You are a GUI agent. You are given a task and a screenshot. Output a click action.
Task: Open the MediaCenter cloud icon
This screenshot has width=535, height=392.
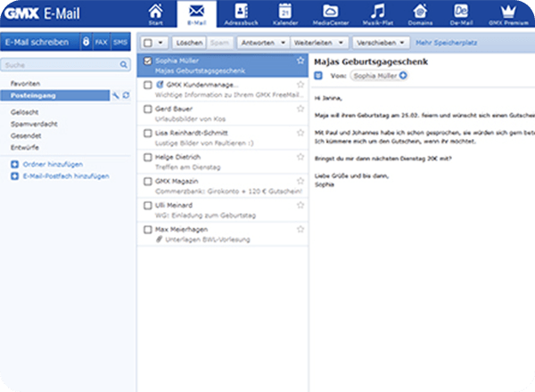click(330, 13)
